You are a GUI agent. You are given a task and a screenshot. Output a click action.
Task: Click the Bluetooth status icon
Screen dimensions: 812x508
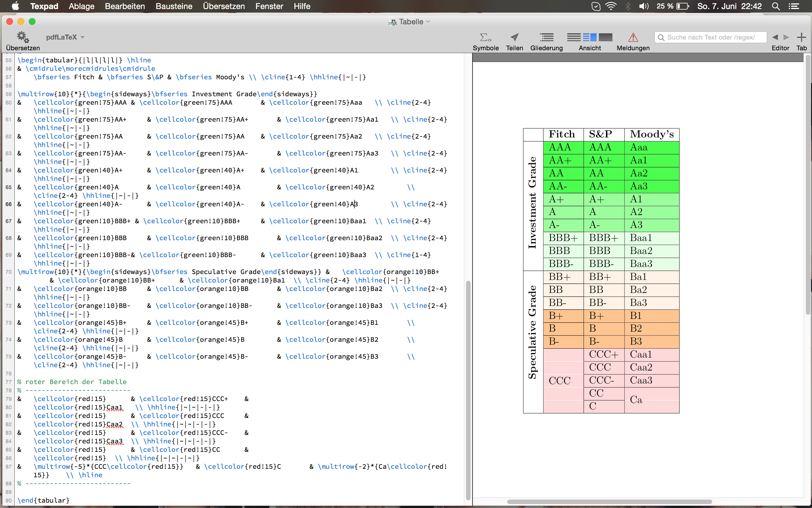click(x=628, y=6)
